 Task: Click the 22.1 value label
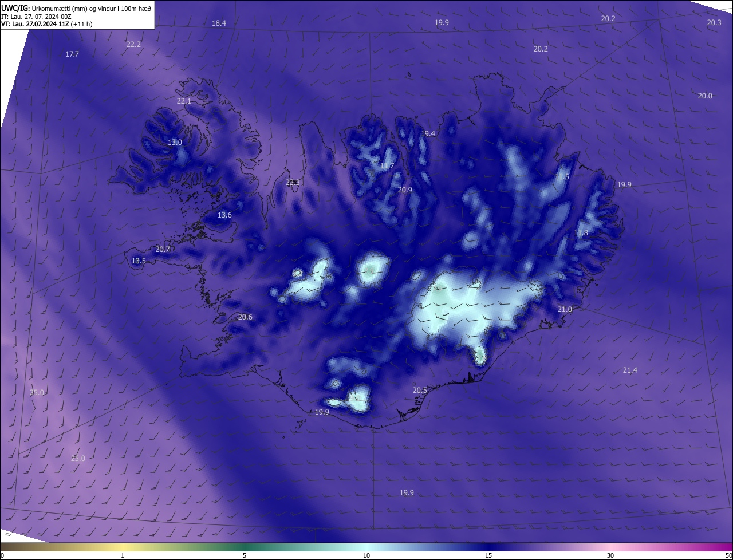[x=184, y=101]
